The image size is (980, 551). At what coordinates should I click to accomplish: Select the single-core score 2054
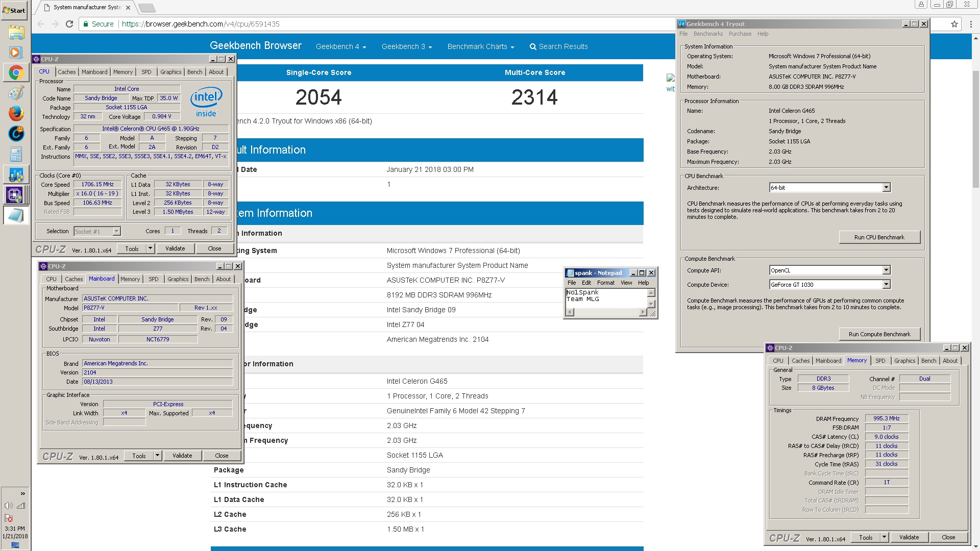318,97
